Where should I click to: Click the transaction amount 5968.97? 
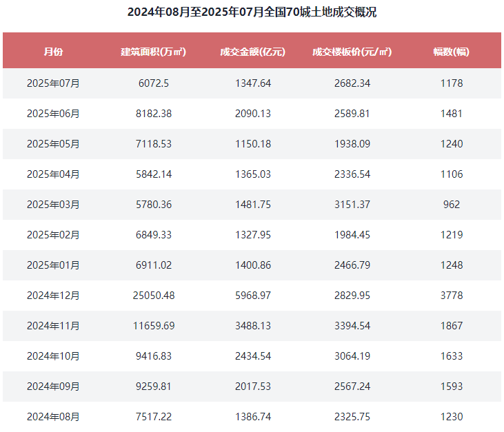click(253, 295)
